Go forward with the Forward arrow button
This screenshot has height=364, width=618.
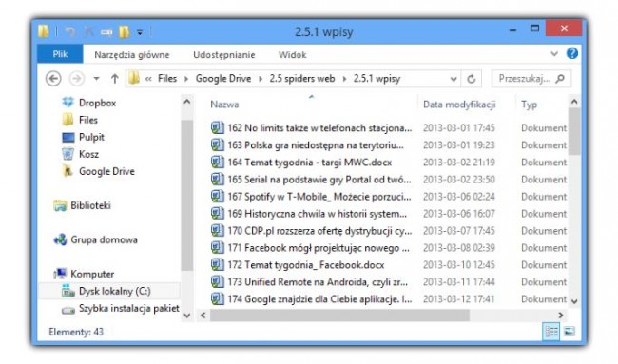(77, 79)
